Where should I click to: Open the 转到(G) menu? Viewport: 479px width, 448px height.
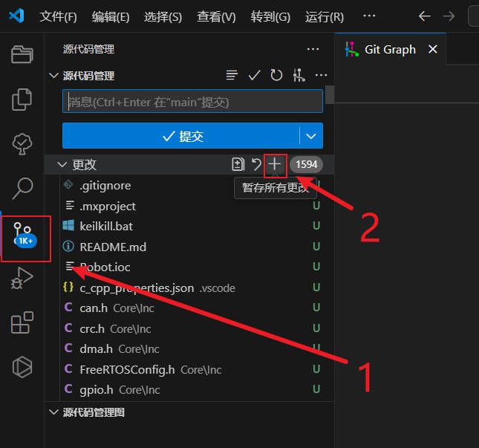(270, 16)
